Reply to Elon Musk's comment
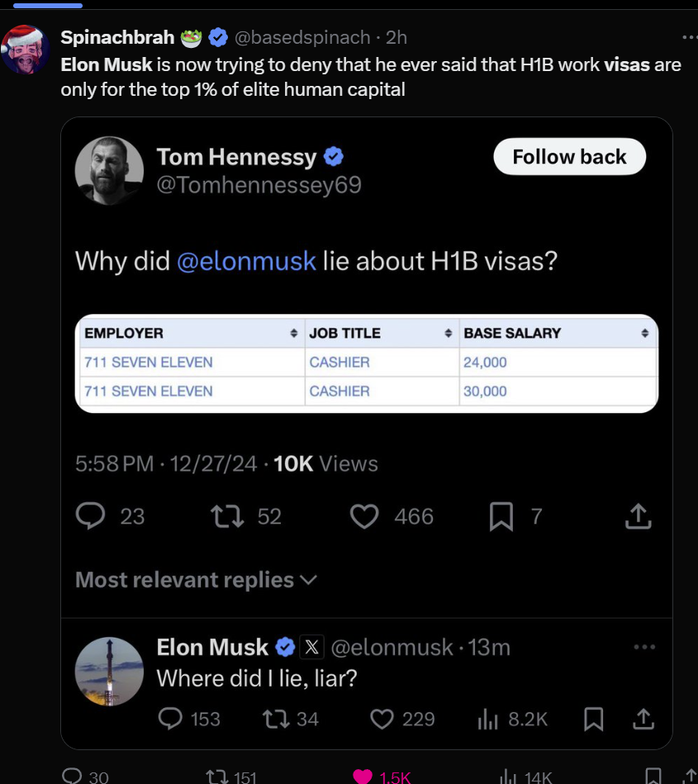The height and width of the screenshot is (784, 698). click(170, 720)
